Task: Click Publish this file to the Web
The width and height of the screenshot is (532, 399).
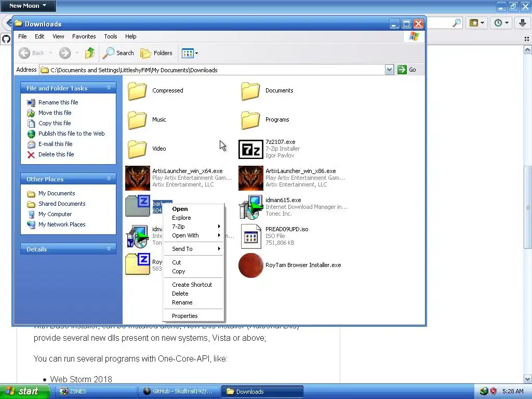Action: click(71, 134)
